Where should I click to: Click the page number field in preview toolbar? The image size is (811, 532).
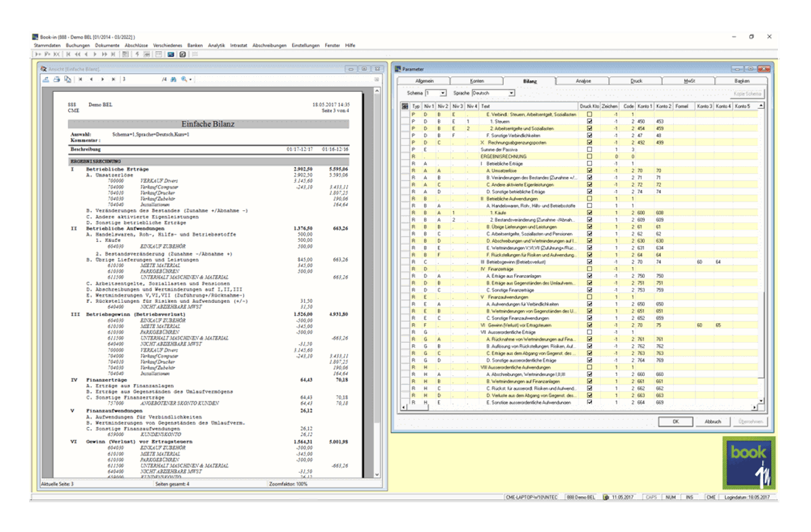(x=142, y=79)
